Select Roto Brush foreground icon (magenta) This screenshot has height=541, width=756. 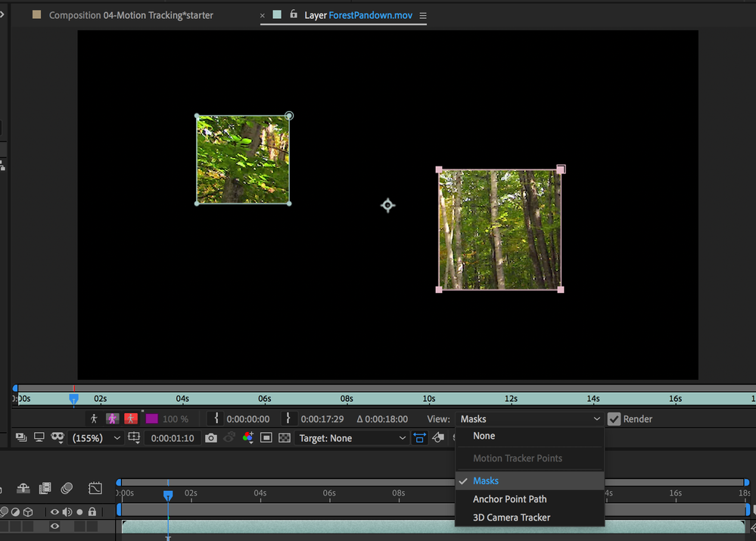[112, 418]
